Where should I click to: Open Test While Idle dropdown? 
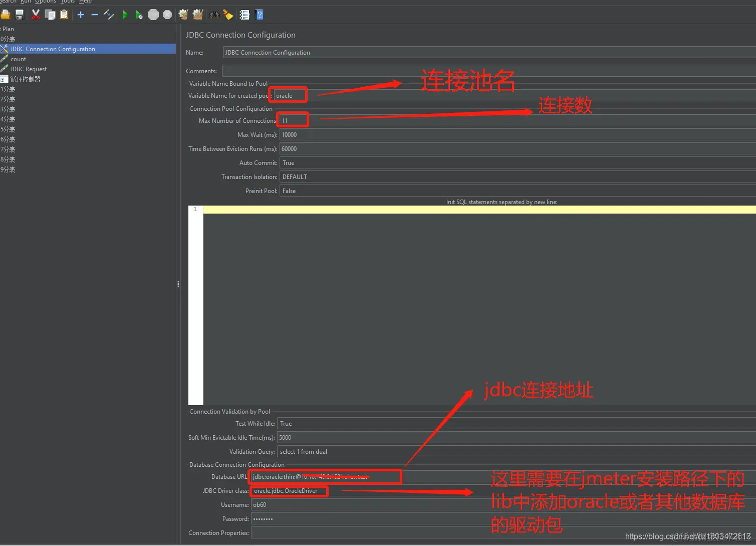point(517,424)
